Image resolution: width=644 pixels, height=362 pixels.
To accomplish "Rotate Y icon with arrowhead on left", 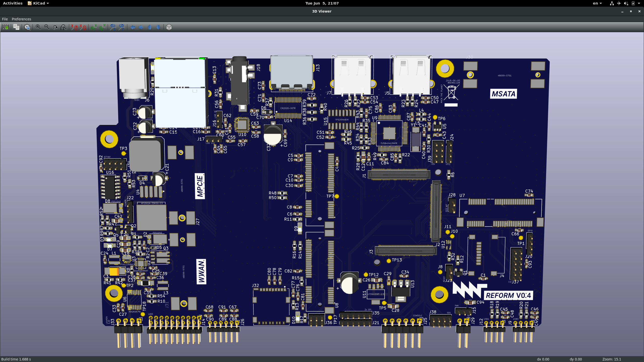I will [94, 27].
